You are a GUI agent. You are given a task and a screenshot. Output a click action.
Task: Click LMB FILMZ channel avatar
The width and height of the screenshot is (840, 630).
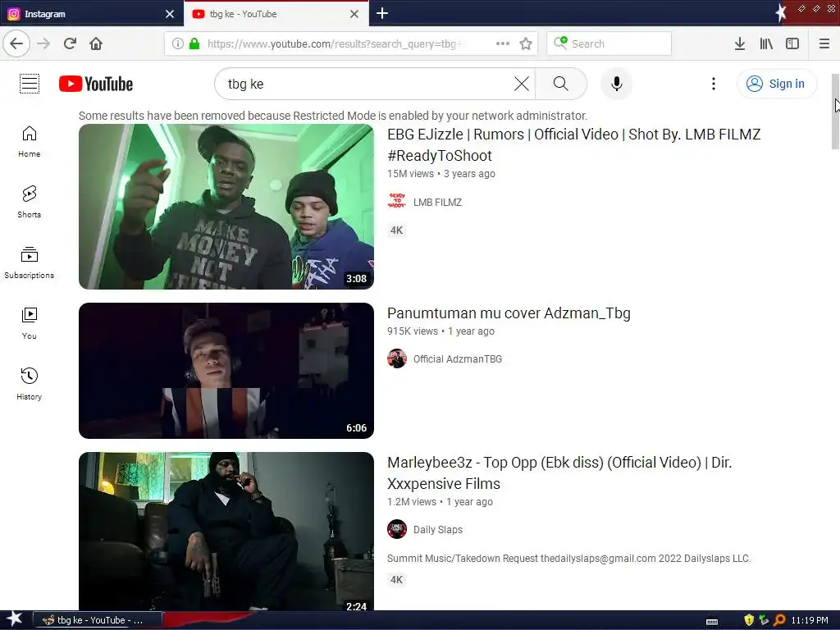(x=397, y=202)
